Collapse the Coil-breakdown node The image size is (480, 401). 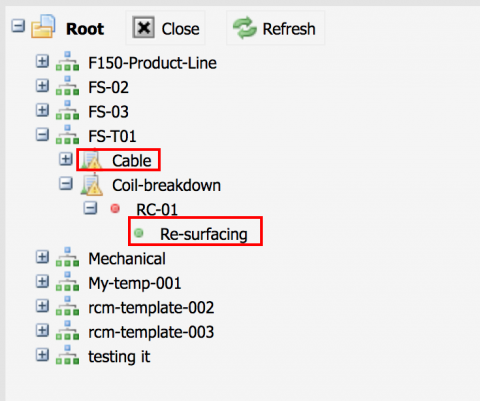click(66, 184)
